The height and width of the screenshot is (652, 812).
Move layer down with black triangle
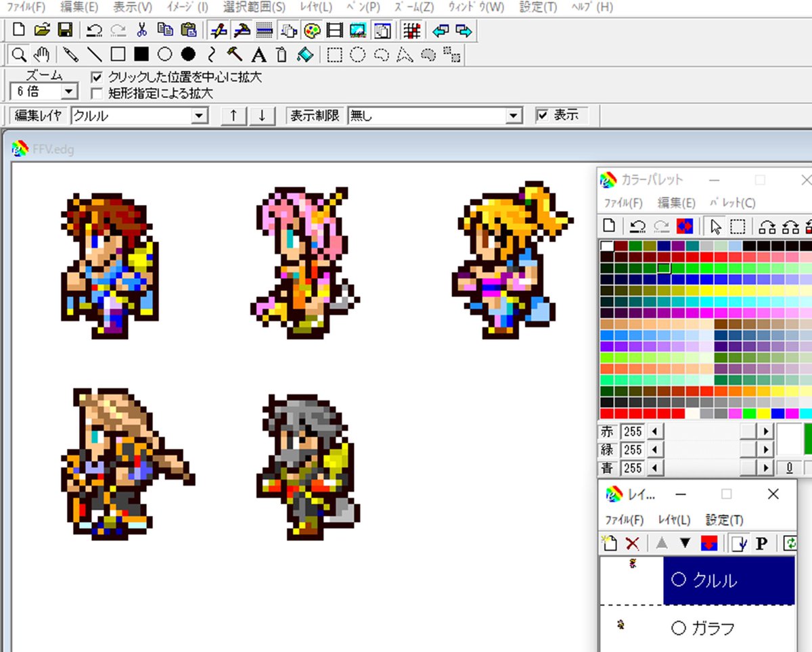coord(685,542)
